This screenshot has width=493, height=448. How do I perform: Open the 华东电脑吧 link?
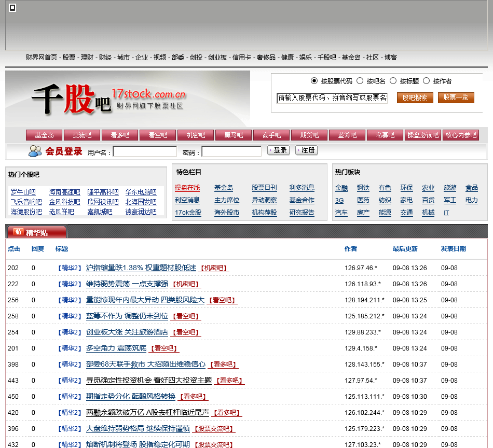(x=141, y=192)
